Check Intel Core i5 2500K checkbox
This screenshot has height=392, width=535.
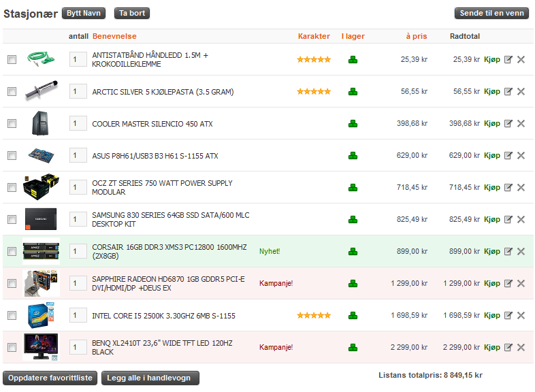point(12,315)
